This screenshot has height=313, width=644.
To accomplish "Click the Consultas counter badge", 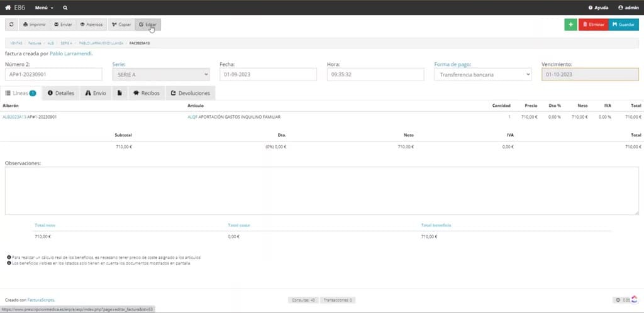I will pos(303,300).
